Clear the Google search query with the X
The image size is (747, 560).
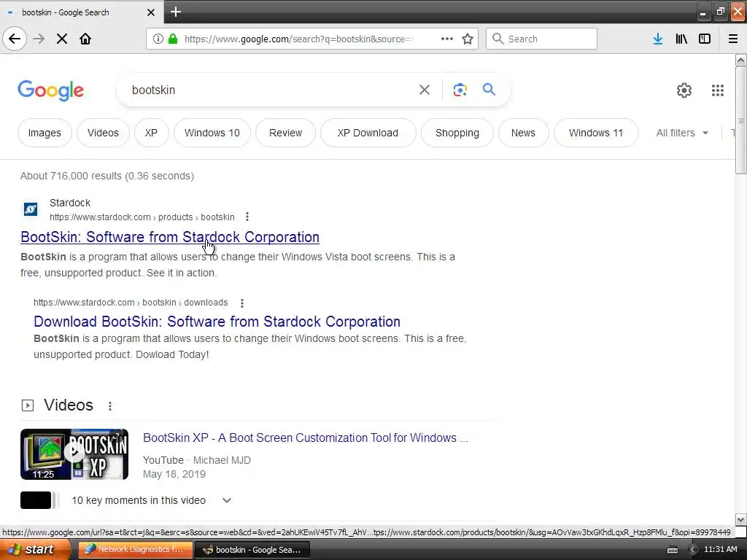click(425, 90)
